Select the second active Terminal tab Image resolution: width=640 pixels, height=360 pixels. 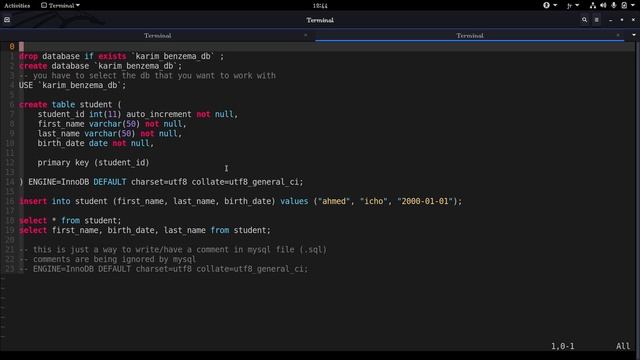click(x=469, y=36)
